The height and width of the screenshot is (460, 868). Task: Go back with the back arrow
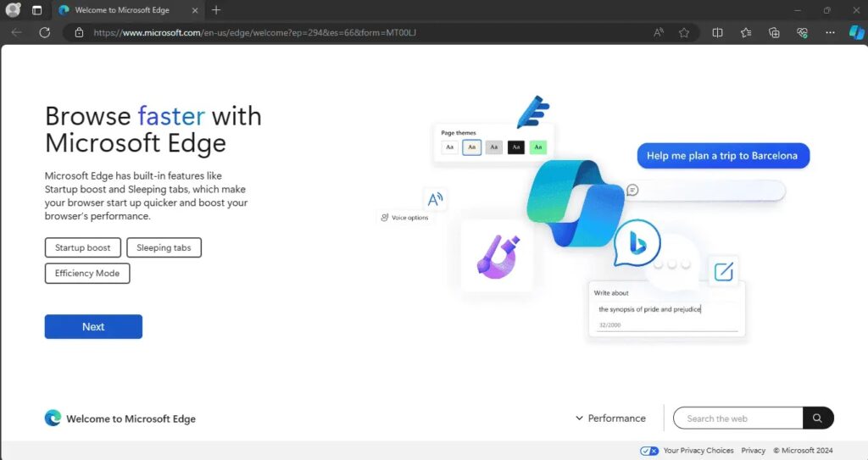17,33
